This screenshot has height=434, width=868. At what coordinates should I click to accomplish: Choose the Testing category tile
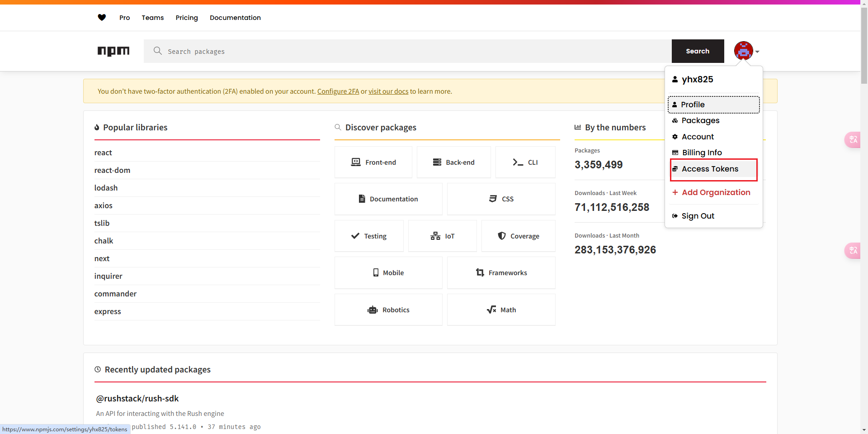(369, 236)
